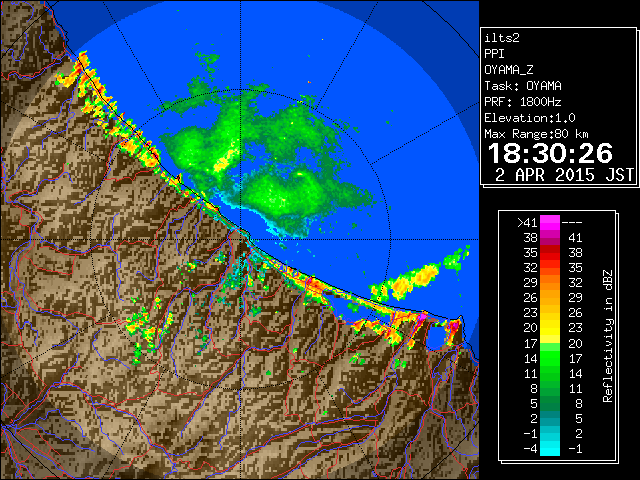The height and width of the screenshot is (480, 640).
Task: Pick the cyan -4 dBZ colorbar swatch
Action: coord(550,448)
